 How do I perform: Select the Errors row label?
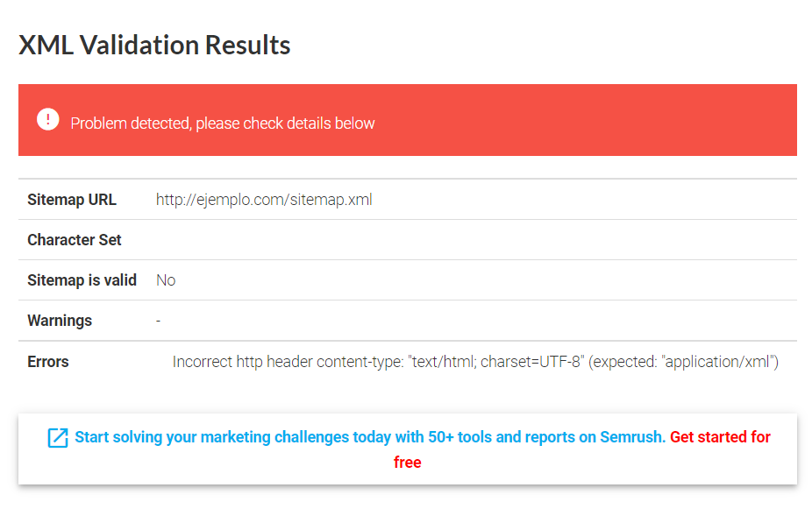46,361
